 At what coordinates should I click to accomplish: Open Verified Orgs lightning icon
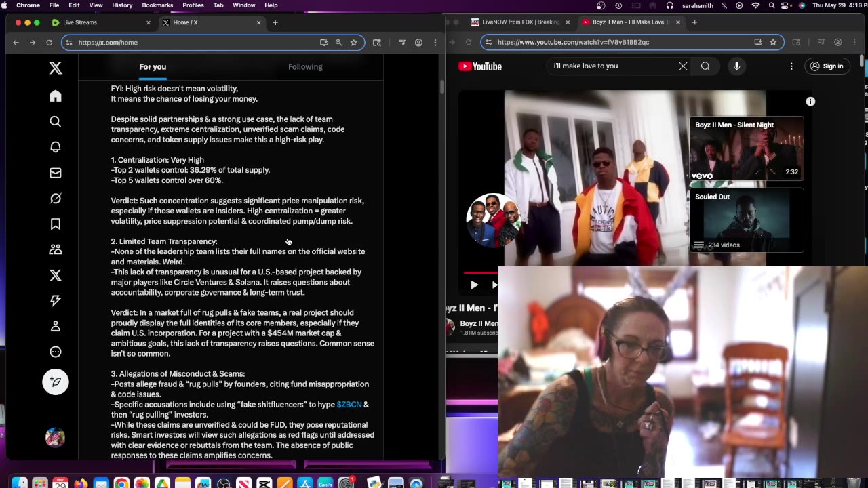pyautogui.click(x=56, y=300)
